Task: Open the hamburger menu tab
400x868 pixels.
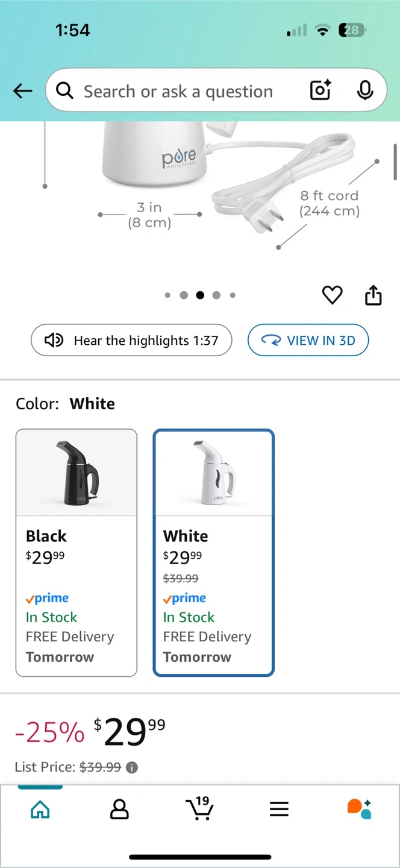Action: pyautogui.click(x=279, y=810)
